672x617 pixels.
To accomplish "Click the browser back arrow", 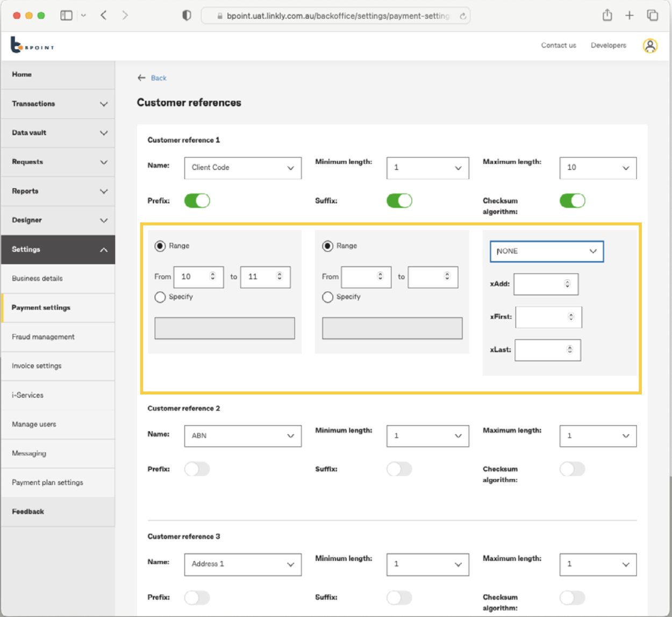I will click(x=103, y=16).
